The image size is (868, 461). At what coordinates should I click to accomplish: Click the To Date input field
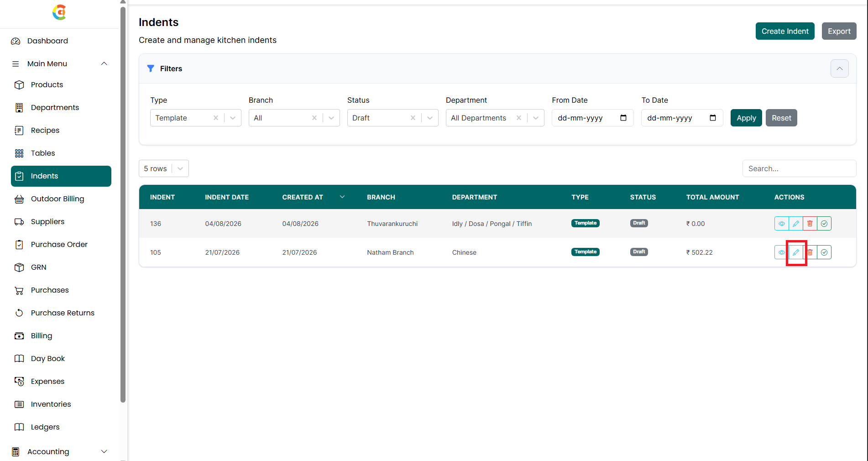tap(682, 118)
